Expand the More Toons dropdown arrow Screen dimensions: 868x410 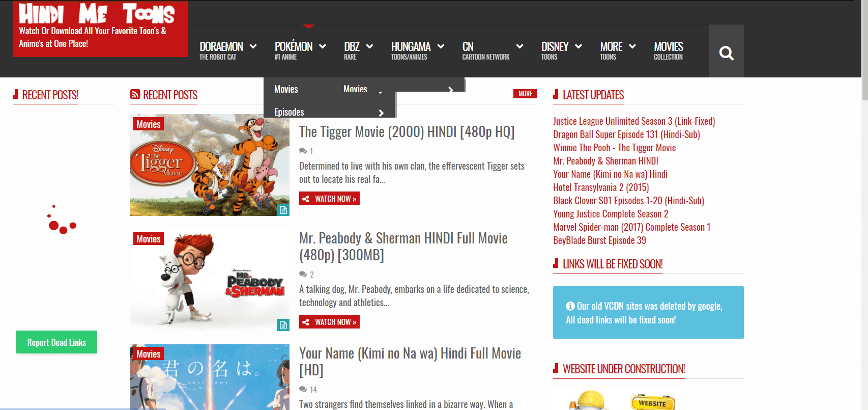click(632, 46)
